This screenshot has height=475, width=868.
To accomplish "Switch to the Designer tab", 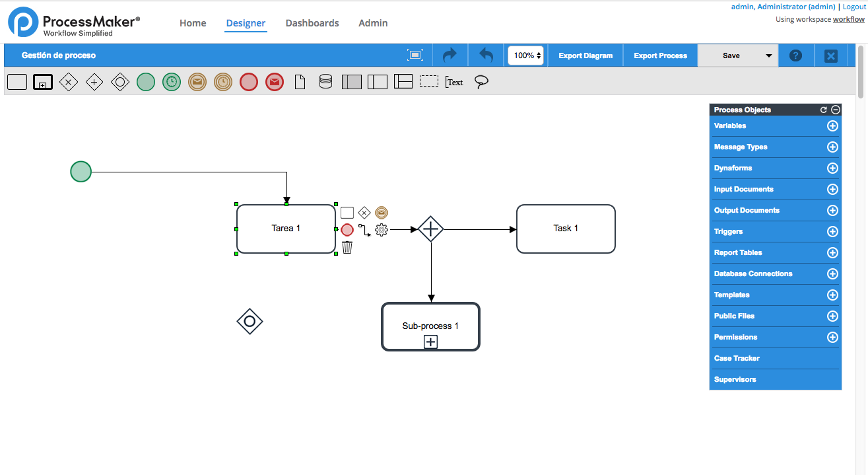I will point(246,23).
